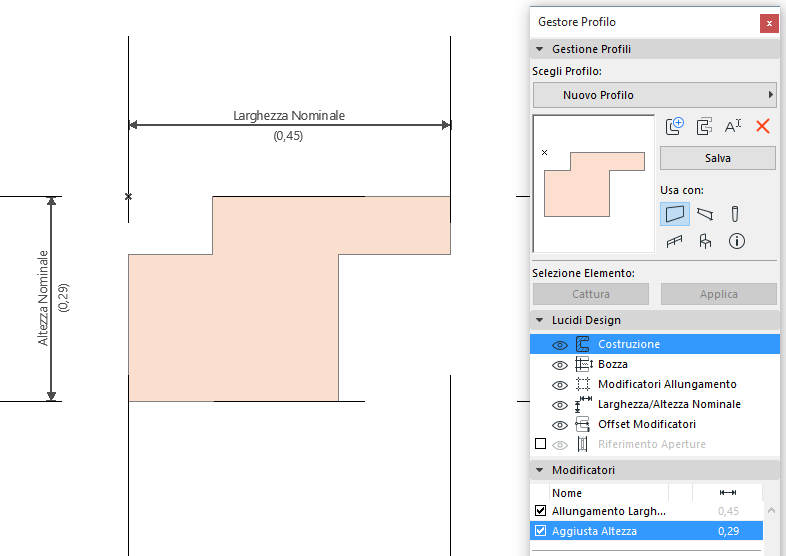Click the Modificatori Allungamento layer icon
The height and width of the screenshot is (556, 786).
(582, 384)
